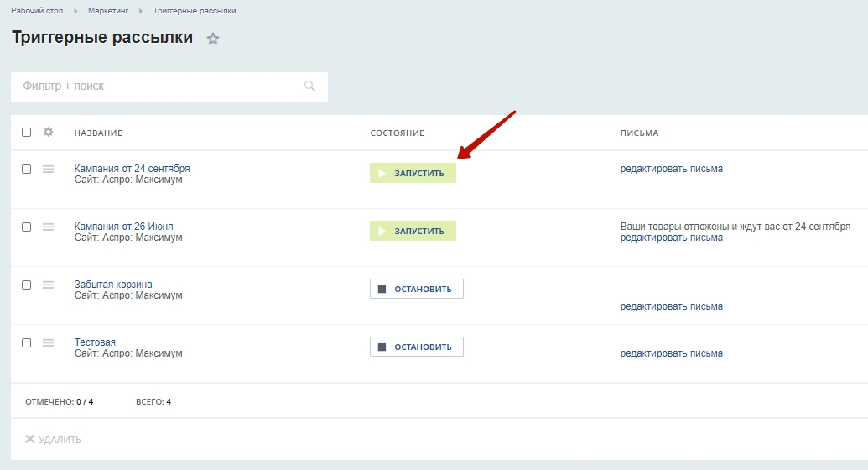
Task: Open row menu for Кампания от 26 Июня
Action: pyautogui.click(x=49, y=227)
